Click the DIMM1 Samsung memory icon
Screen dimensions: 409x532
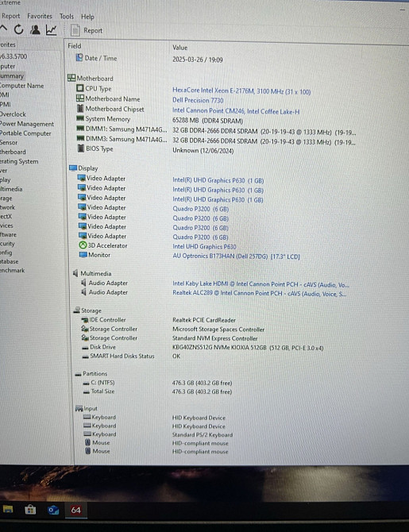(80, 129)
